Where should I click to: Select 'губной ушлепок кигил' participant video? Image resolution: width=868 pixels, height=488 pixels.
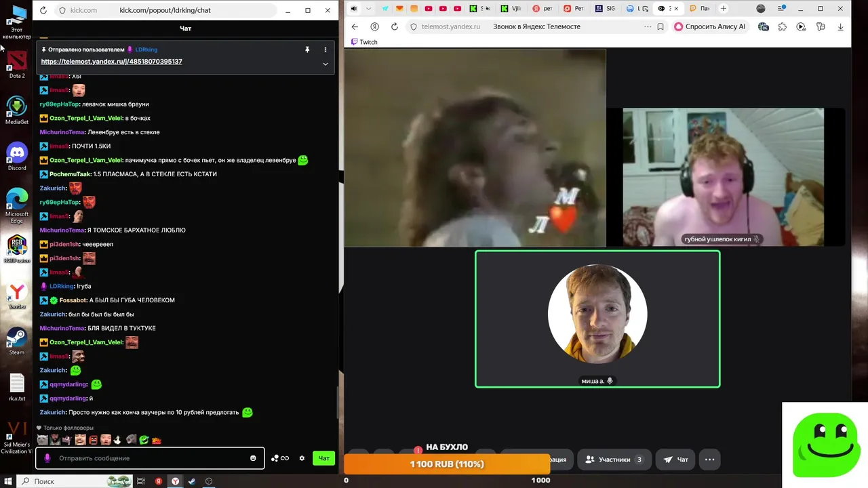pos(724,177)
